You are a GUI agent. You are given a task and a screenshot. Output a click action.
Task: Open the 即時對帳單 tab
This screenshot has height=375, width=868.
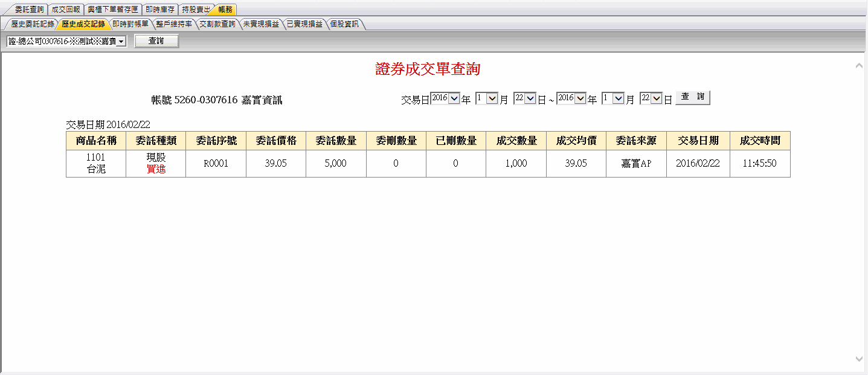(x=130, y=25)
